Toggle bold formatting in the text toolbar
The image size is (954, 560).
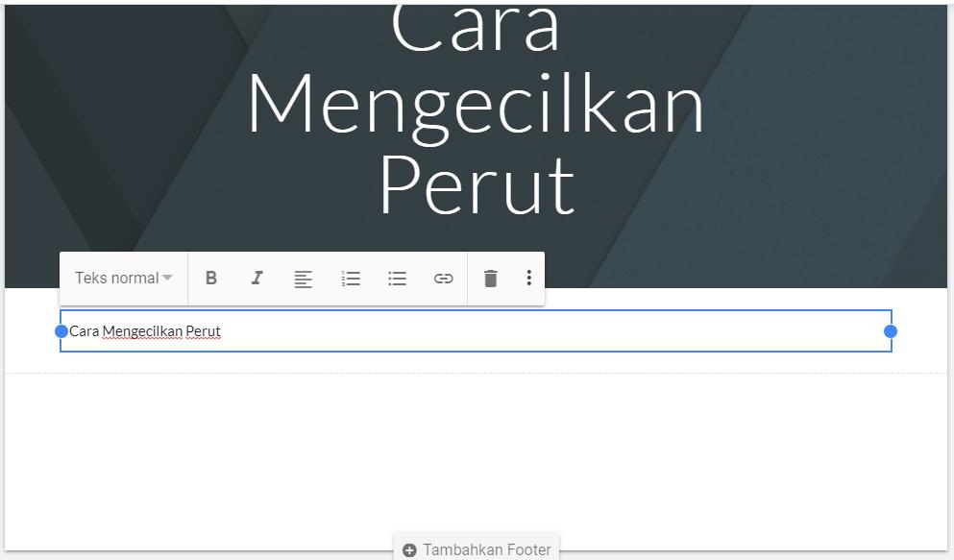coord(211,278)
